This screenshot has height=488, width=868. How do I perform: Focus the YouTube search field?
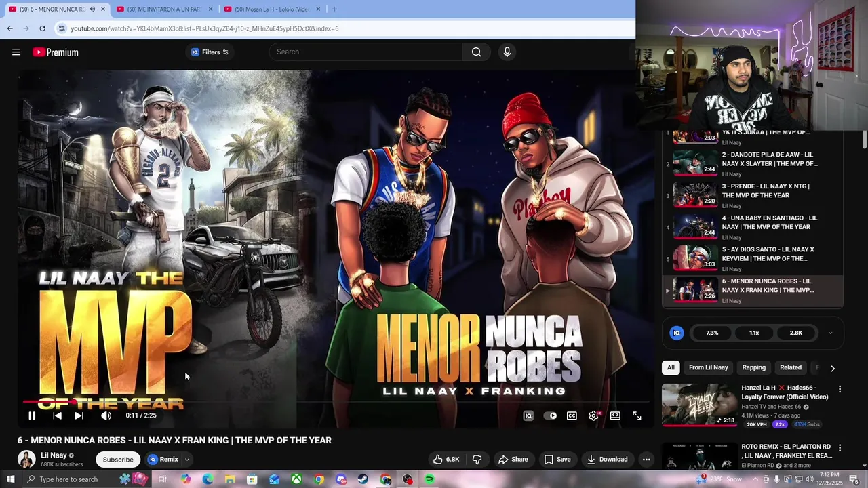pos(366,52)
